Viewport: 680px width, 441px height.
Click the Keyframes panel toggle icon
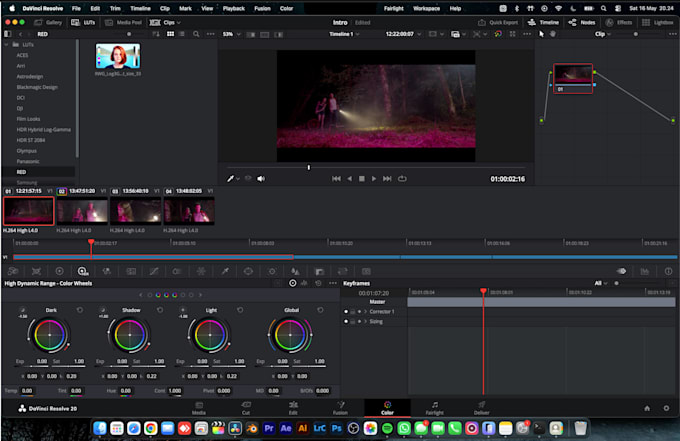pos(621,271)
